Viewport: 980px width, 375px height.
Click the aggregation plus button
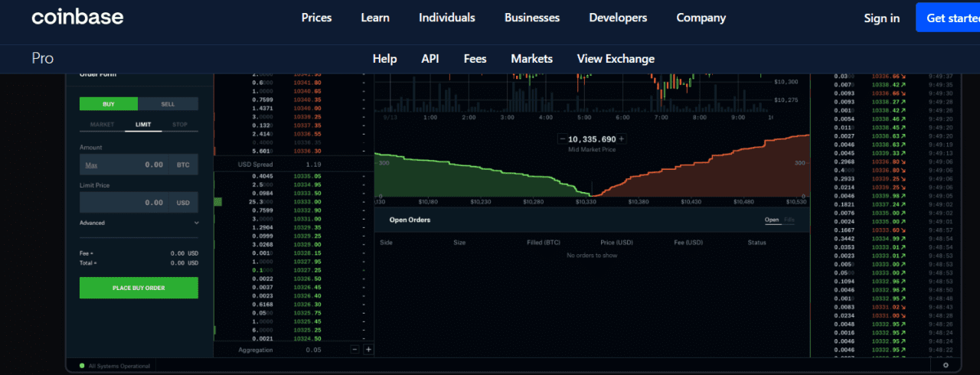[x=368, y=349]
